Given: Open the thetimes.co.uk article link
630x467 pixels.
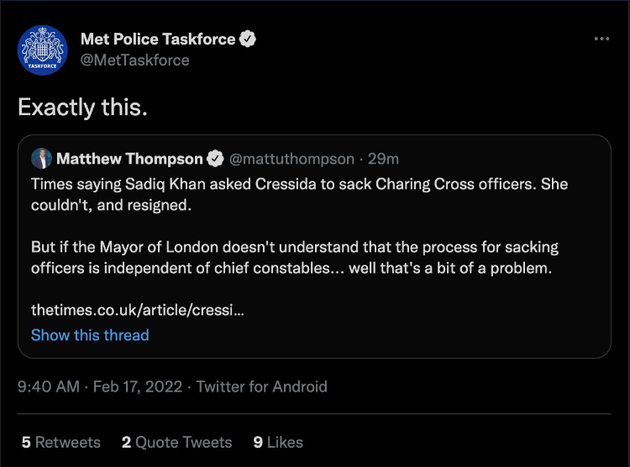Looking at the screenshot, I should pos(137,310).
